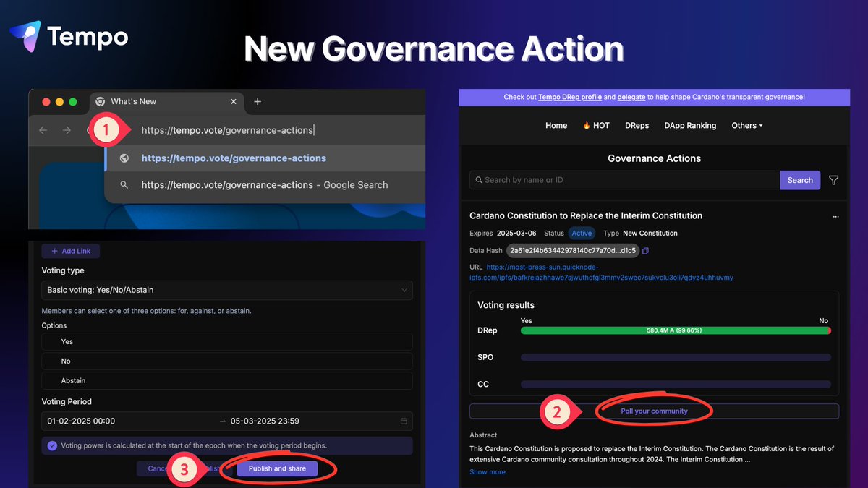868x488 pixels.
Task: Select the No option field
Action: (x=227, y=361)
